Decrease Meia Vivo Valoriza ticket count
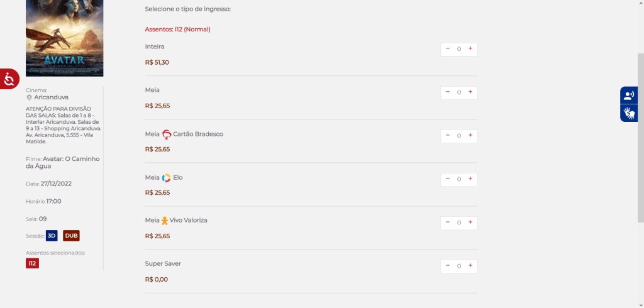Image resolution: width=644 pixels, height=308 pixels. pos(448,222)
